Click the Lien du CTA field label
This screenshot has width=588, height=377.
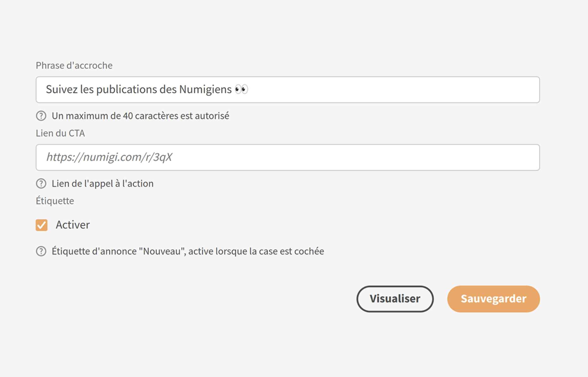pyautogui.click(x=60, y=133)
